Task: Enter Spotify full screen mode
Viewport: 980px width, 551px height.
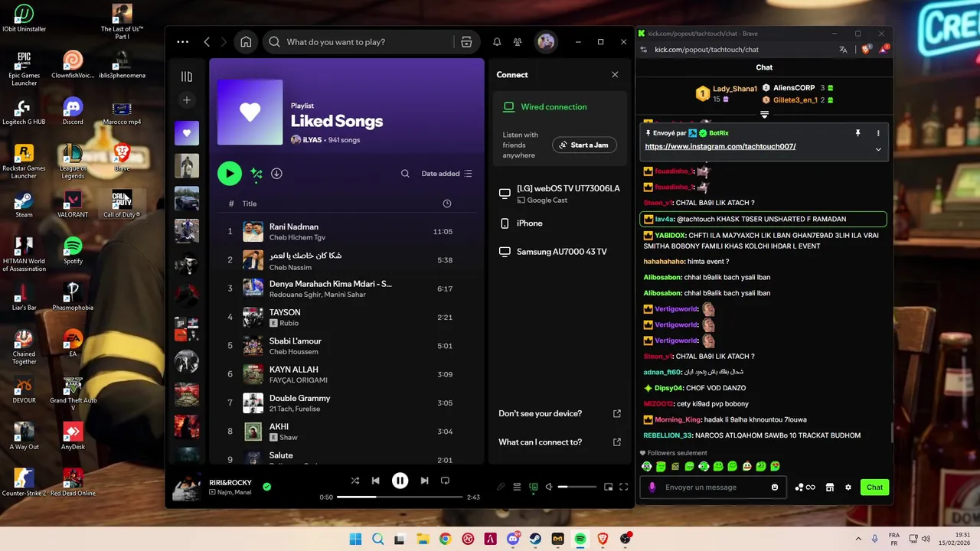Action: 624,487
